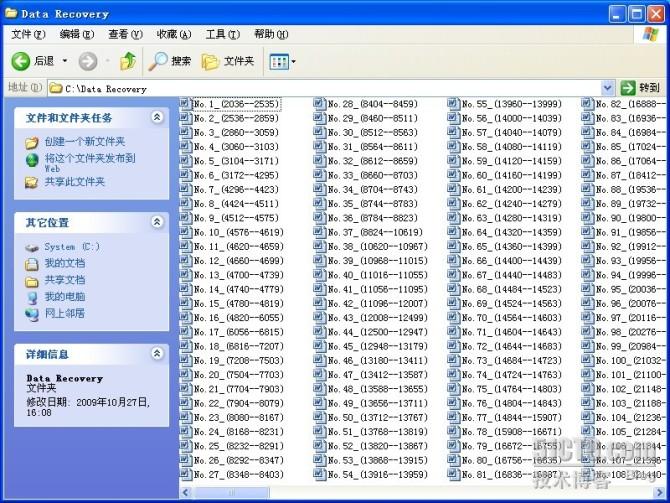
Task: Go up one folder level
Action: (128, 62)
